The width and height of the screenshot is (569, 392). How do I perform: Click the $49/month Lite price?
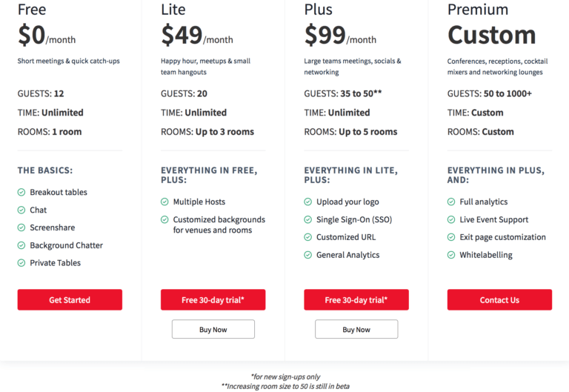[197, 36]
